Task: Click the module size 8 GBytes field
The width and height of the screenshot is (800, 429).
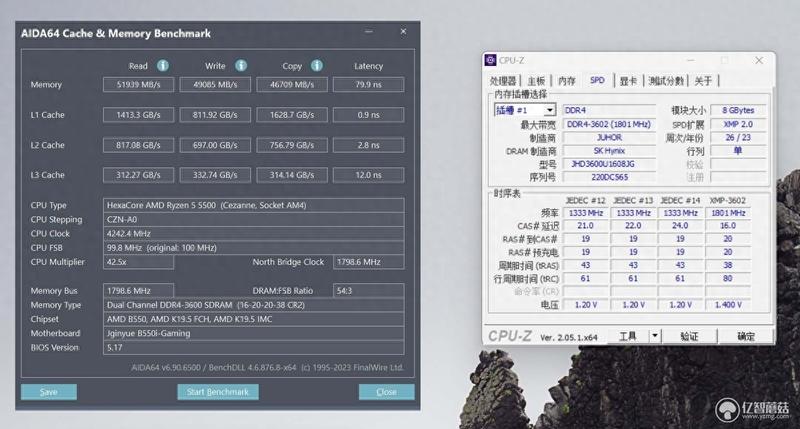Action: click(738, 110)
